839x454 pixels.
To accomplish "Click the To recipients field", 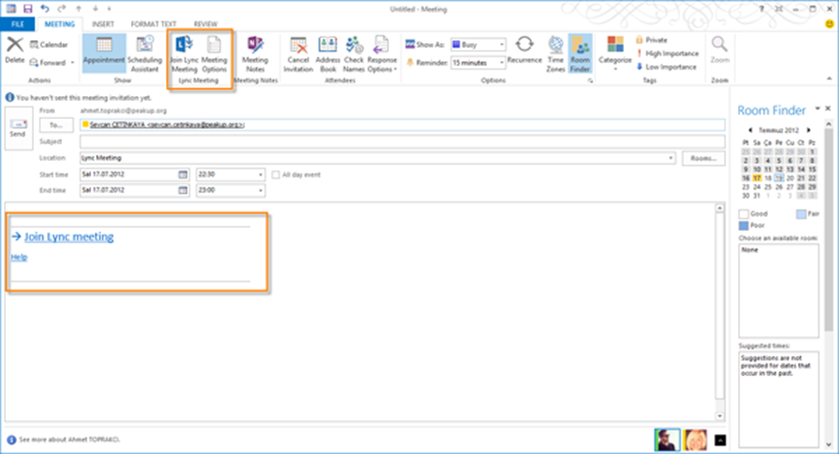I will click(x=402, y=125).
